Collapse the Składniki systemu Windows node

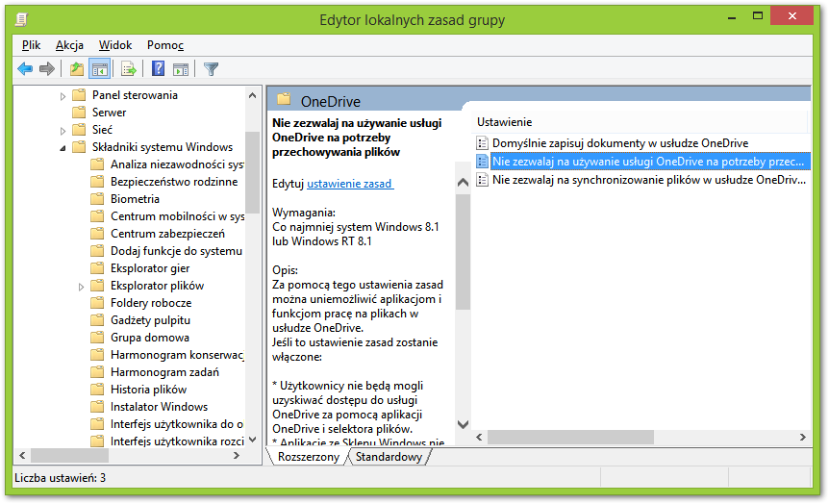coord(63,148)
